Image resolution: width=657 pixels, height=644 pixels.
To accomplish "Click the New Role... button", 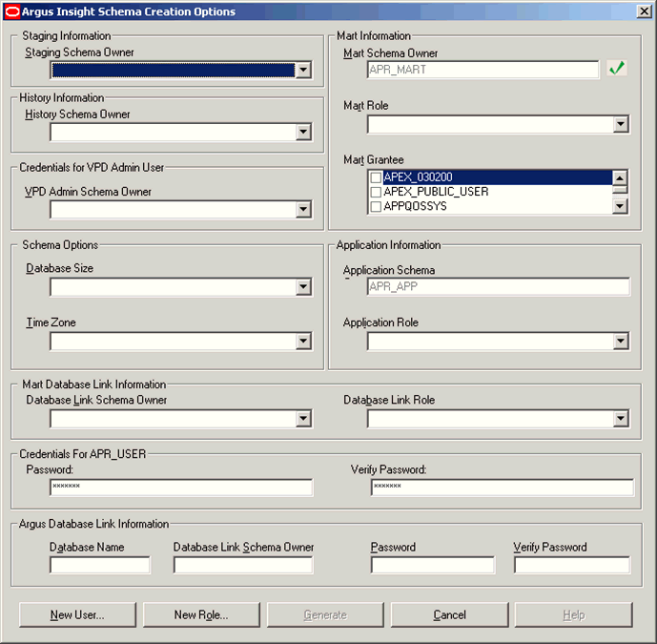I will pyautogui.click(x=201, y=614).
